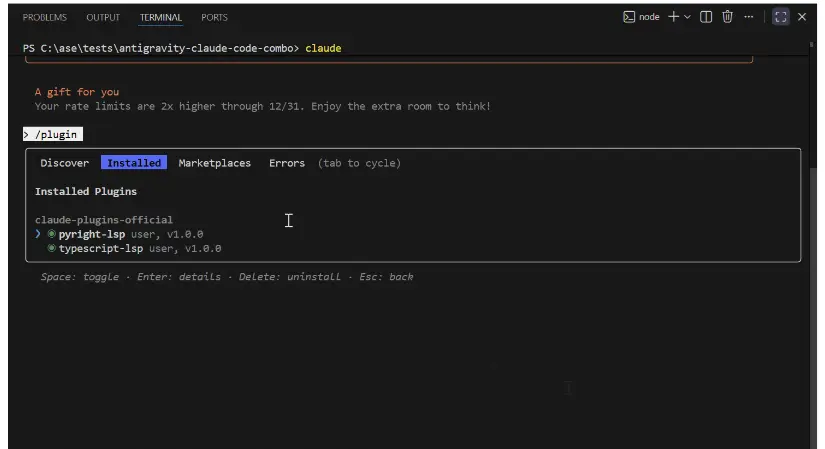Click the /plugin command input
Screen dimensions: 825x449
[57, 134]
